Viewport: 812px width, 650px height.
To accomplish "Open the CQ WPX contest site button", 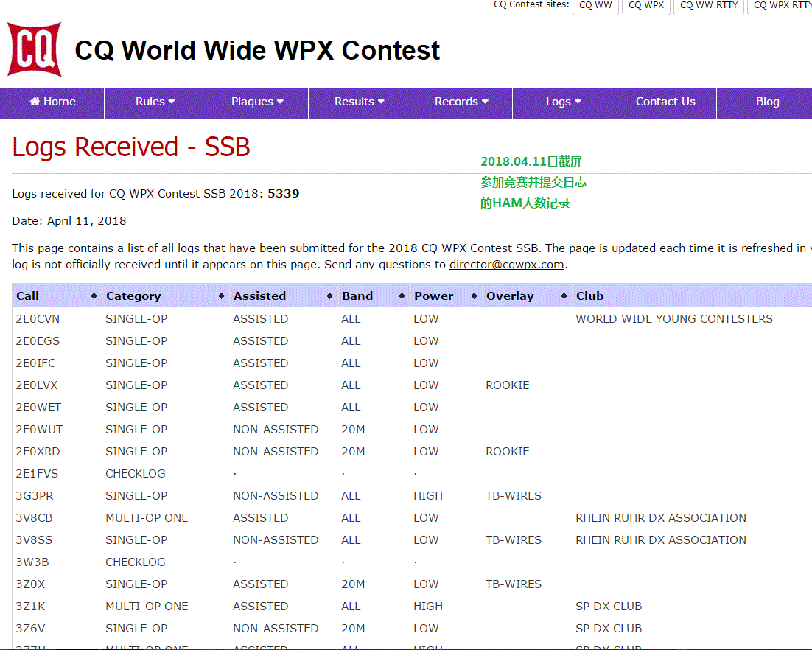I will click(x=645, y=6).
